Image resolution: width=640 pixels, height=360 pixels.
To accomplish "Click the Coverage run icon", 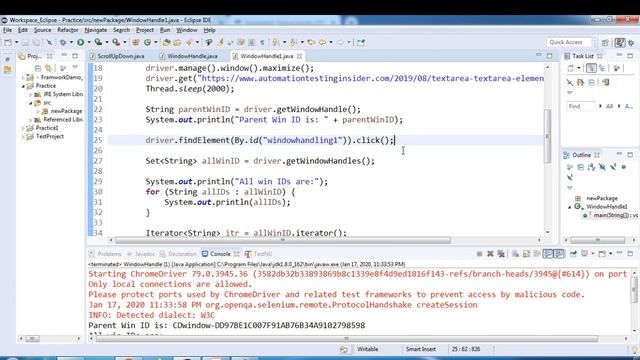I will pos(98,42).
